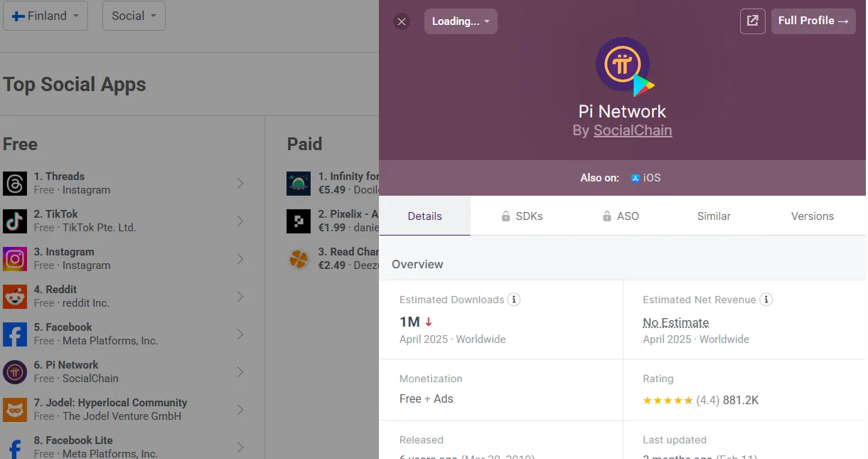Click info icon beside Estimated Net Revenue
This screenshot has height=459, width=868.
766,300
